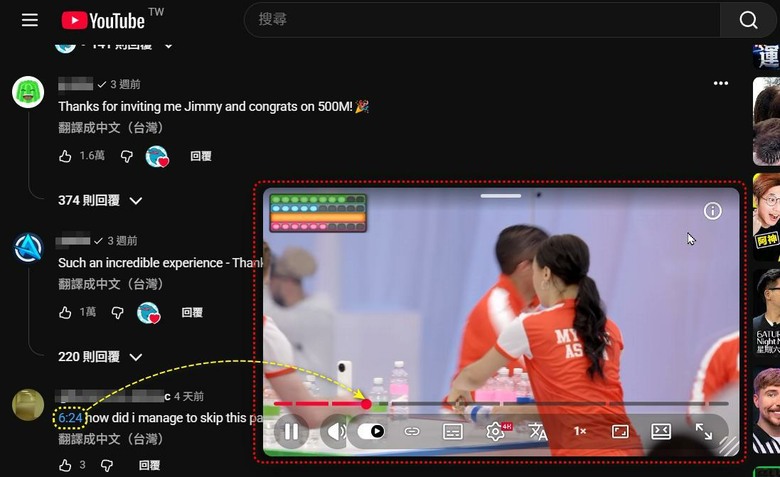The height and width of the screenshot is (477, 780).
Task: Click the icon with inward-pointing arrows
Action: (x=661, y=431)
